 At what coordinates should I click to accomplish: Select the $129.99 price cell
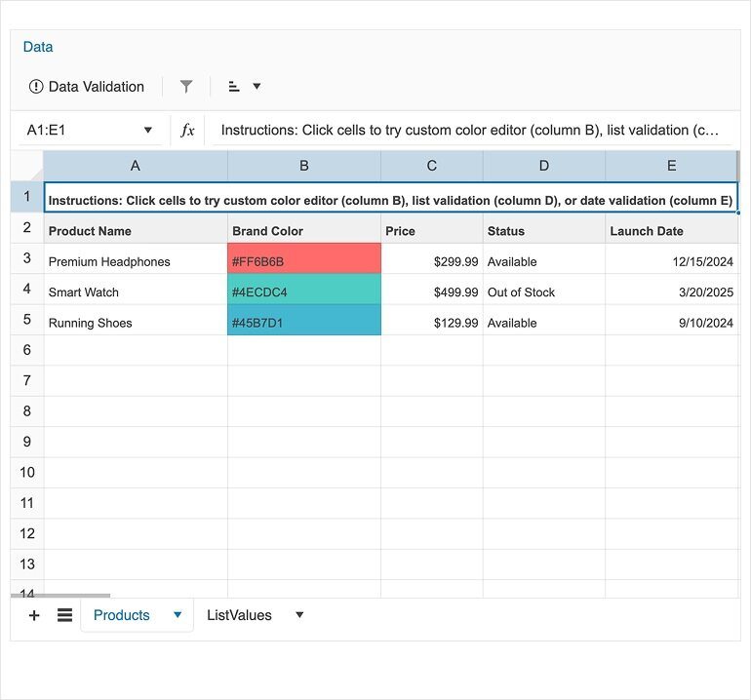point(432,320)
